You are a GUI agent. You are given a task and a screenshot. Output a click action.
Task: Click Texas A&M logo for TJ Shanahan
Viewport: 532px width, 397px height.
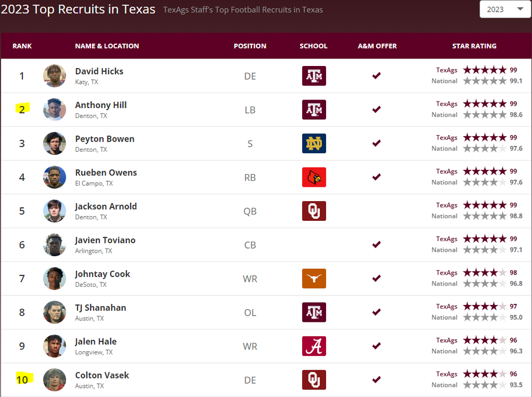314,312
